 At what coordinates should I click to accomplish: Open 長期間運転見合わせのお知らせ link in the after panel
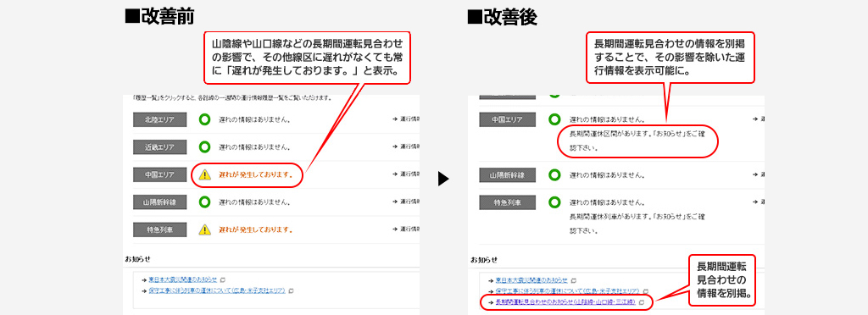[x=565, y=302]
